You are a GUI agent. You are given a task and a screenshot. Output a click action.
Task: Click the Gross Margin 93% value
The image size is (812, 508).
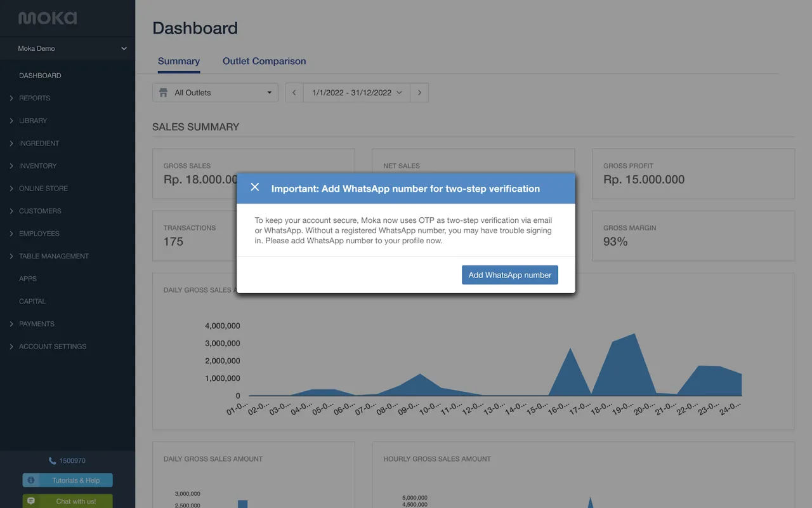pyautogui.click(x=615, y=242)
